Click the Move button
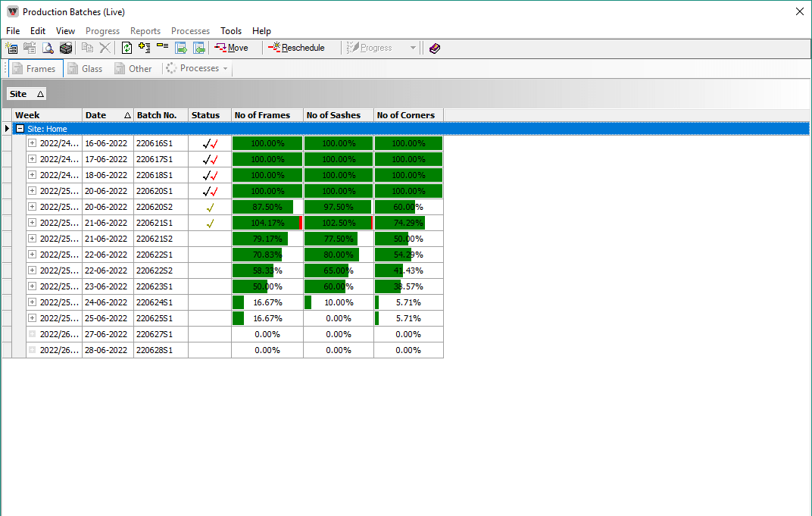 pyautogui.click(x=231, y=48)
